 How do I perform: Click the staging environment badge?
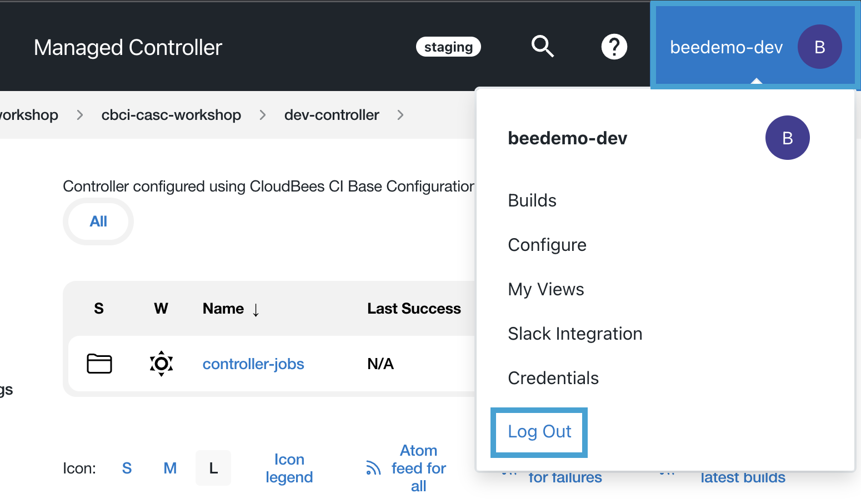tap(448, 47)
